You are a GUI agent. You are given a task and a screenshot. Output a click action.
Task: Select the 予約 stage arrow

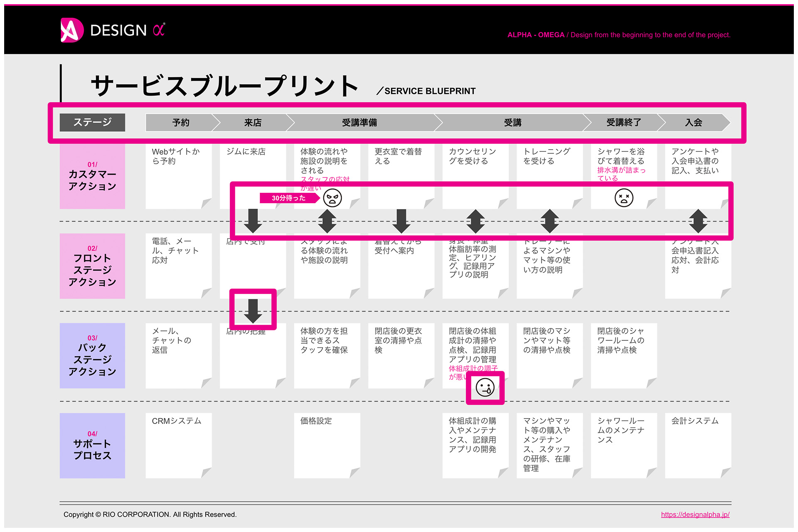coord(182,123)
